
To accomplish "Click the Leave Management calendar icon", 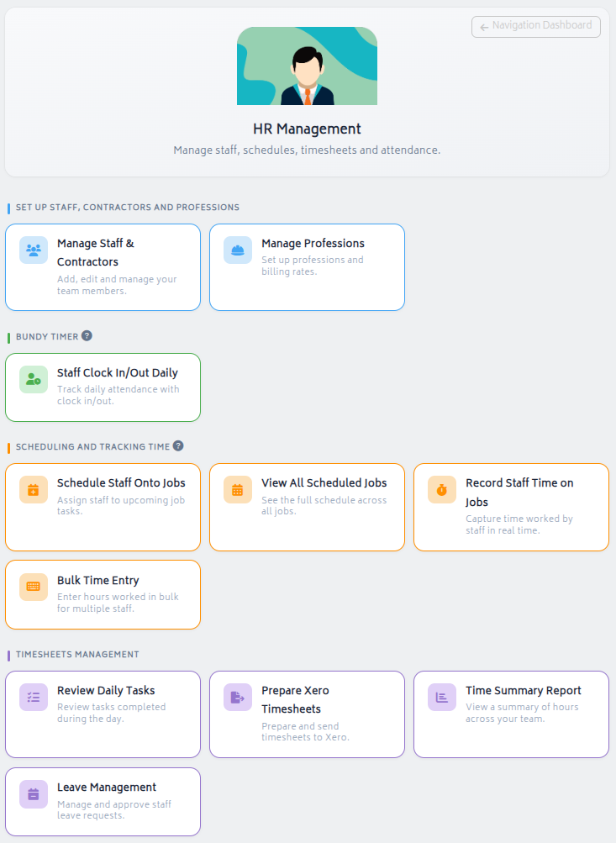I will point(34,794).
